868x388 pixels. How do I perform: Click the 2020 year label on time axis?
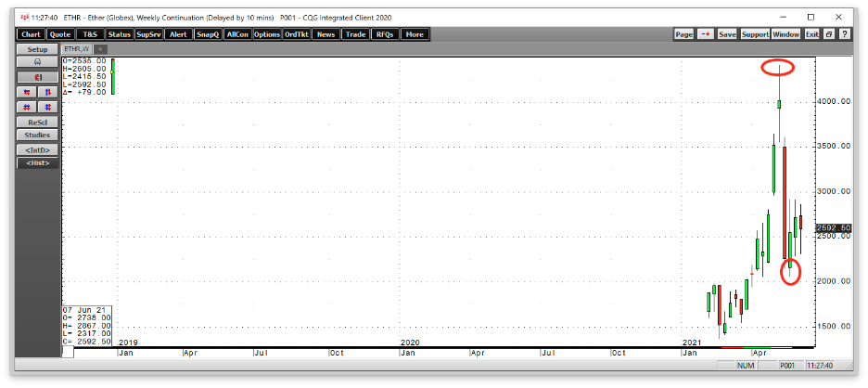(409, 343)
